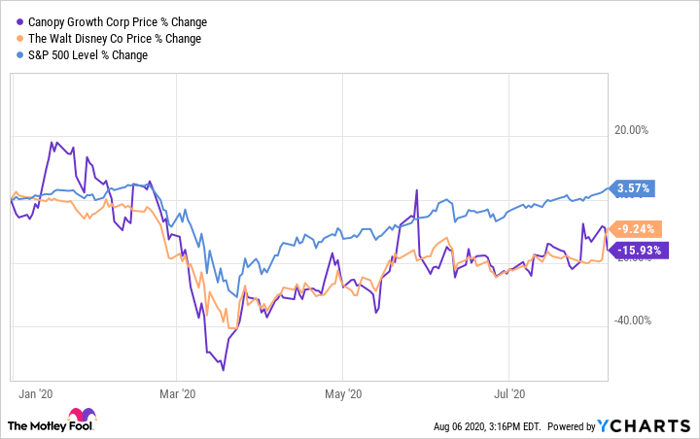
Task: Click The Motley Fool jester hat icon
Action: [x=79, y=417]
